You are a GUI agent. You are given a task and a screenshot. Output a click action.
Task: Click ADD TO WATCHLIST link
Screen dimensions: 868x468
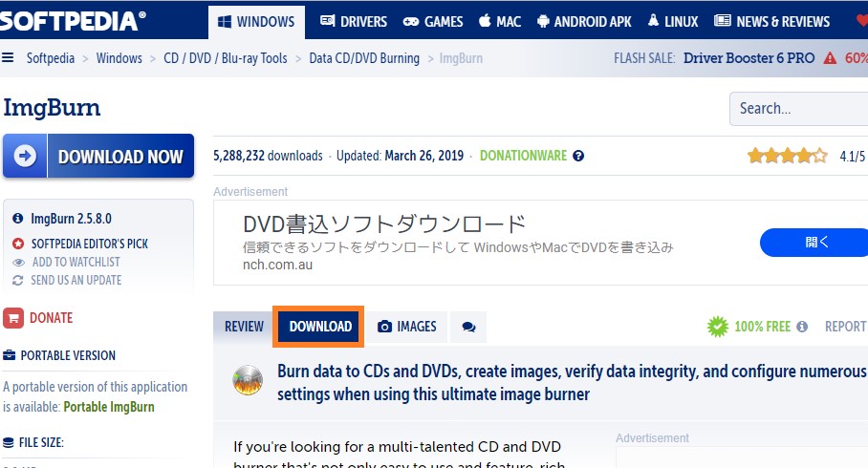click(x=76, y=263)
